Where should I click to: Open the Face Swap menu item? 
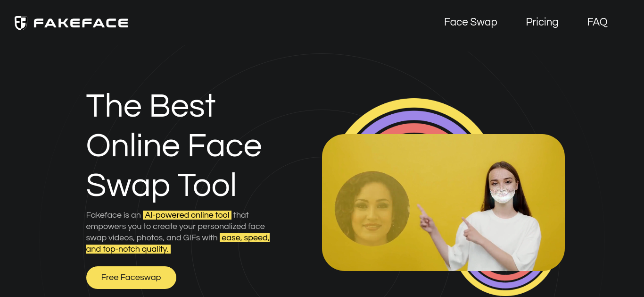click(471, 22)
